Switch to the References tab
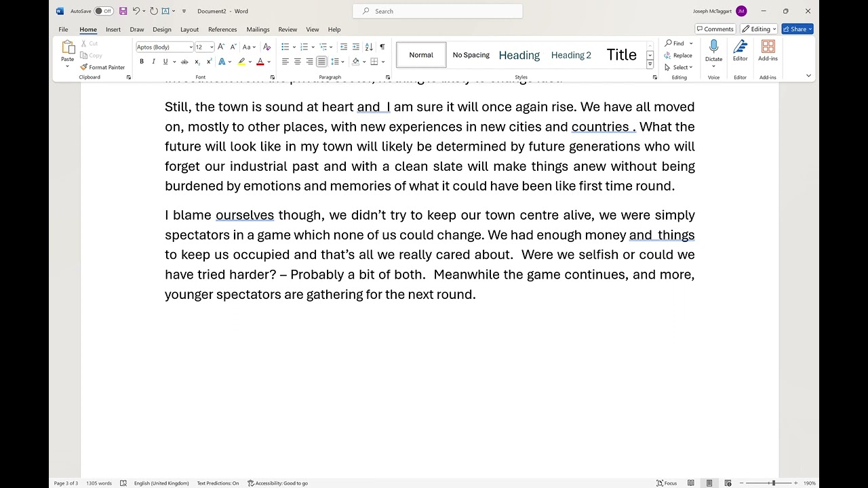The image size is (868, 488). pyautogui.click(x=222, y=29)
